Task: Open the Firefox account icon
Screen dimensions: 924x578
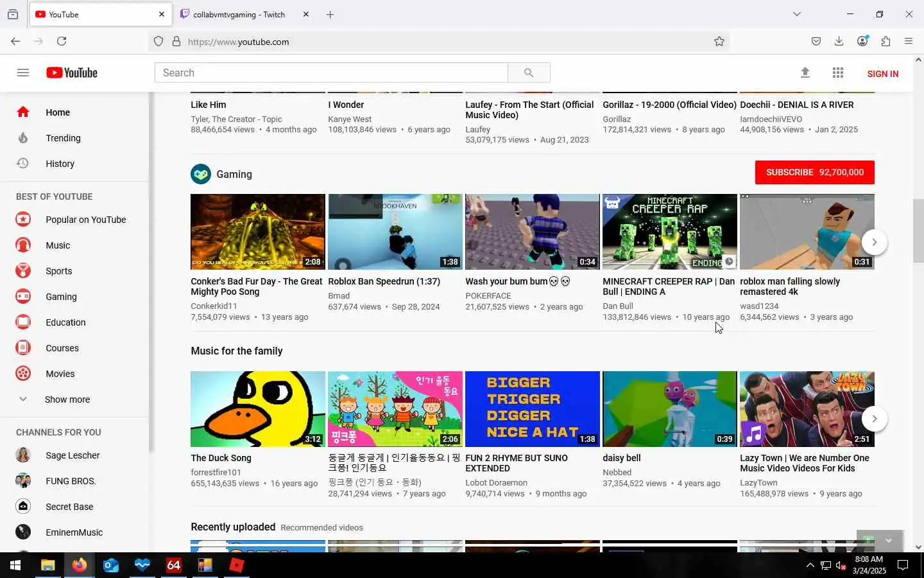Action: (862, 41)
